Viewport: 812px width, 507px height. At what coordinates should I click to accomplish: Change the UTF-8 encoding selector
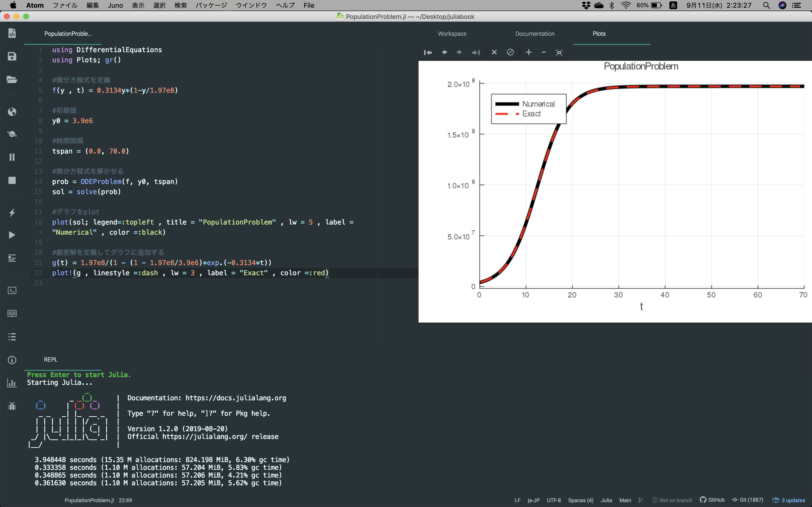click(554, 500)
